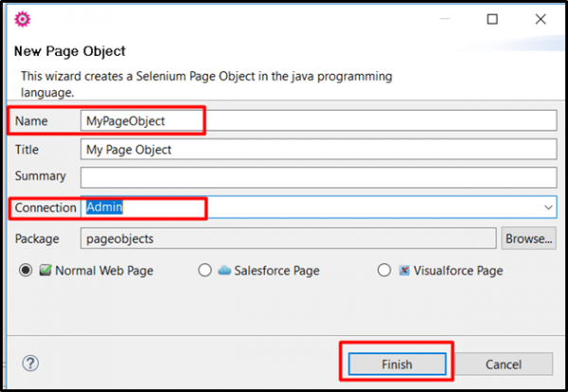Focus the Name field with MyPageObject

click(318, 120)
